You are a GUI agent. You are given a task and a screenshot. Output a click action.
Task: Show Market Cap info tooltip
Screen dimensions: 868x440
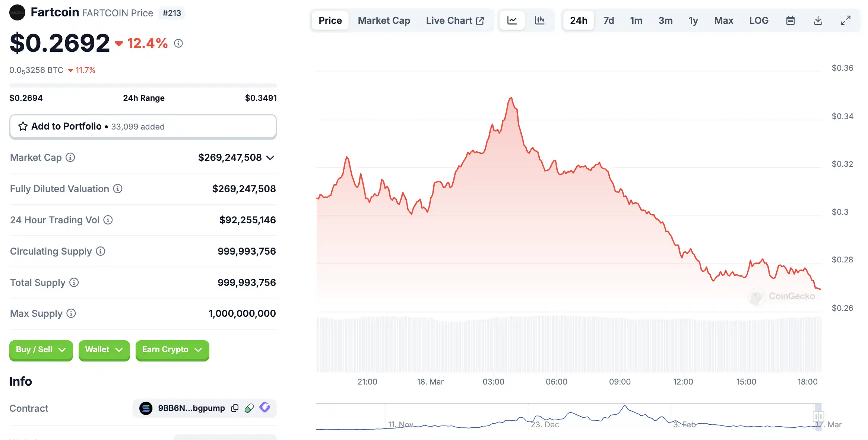70,157
